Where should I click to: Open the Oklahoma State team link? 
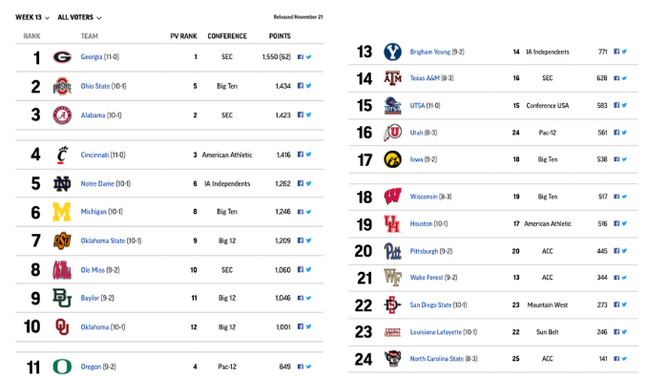click(x=103, y=241)
